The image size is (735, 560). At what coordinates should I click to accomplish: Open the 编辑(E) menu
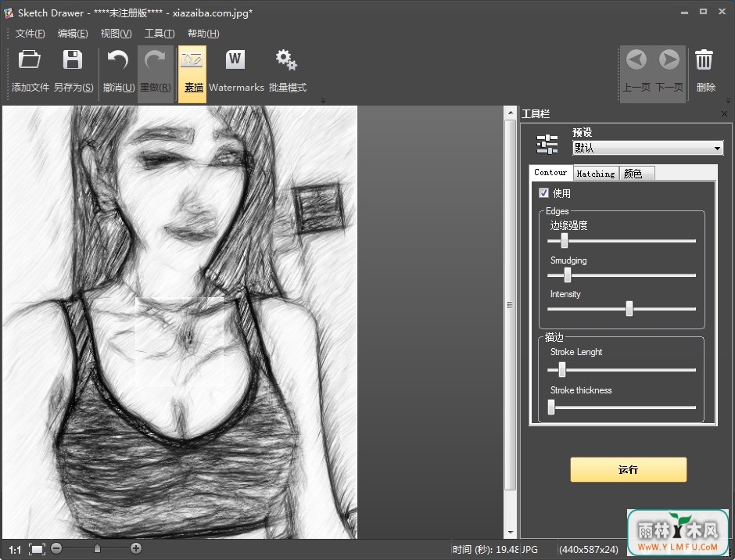click(73, 34)
